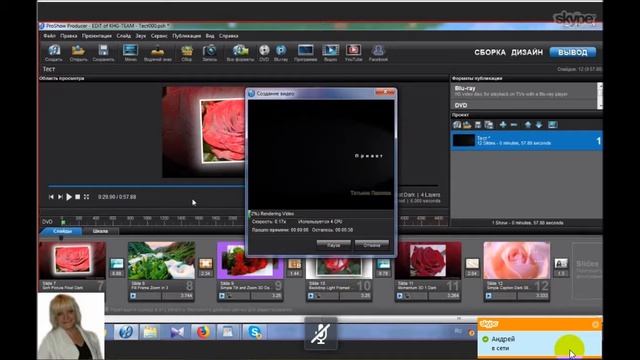
Task: Open file explorer from the taskbar
Action: pyautogui.click(x=150, y=332)
